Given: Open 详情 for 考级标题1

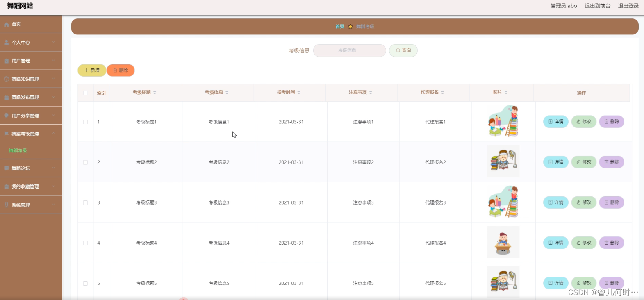Looking at the screenshot, I should tap(556, 122).
